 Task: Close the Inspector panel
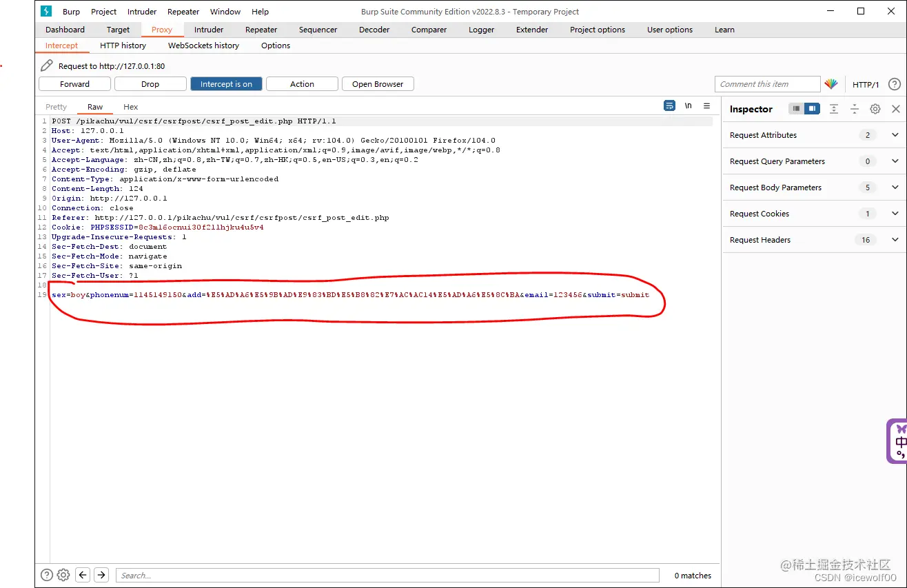click(896, 109)
